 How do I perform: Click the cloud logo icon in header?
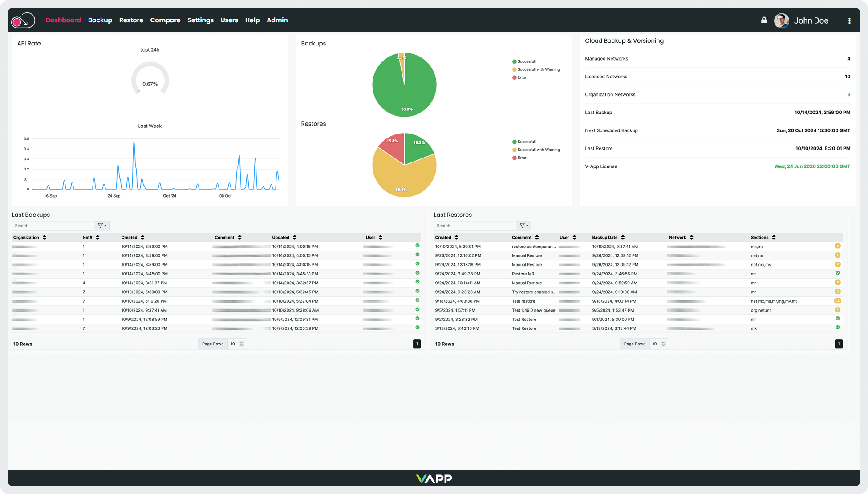click(23, 20)
